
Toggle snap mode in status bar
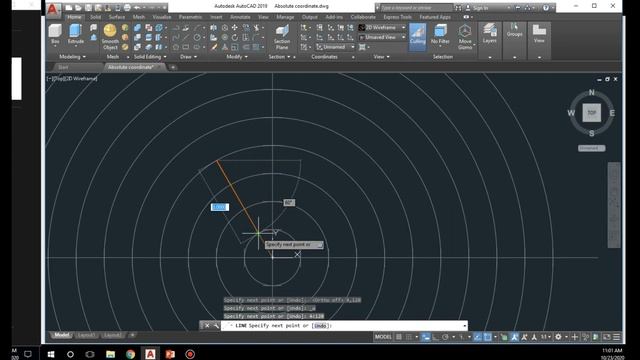pos(409,337)
